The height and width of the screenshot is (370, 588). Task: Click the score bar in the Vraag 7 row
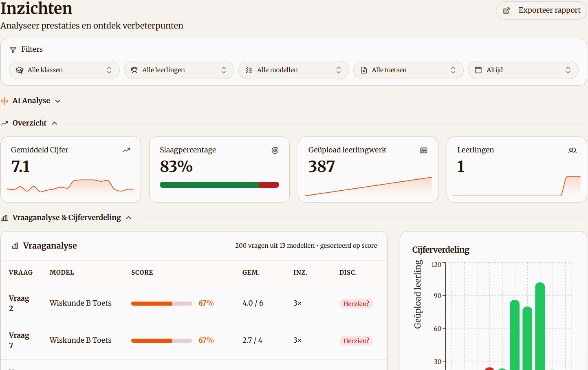(162, 341)
